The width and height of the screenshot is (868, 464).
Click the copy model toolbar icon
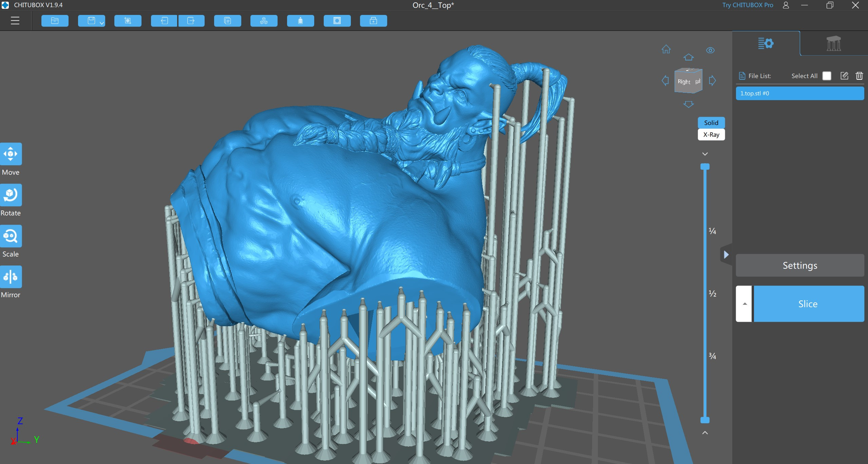[x=228, y=21]
